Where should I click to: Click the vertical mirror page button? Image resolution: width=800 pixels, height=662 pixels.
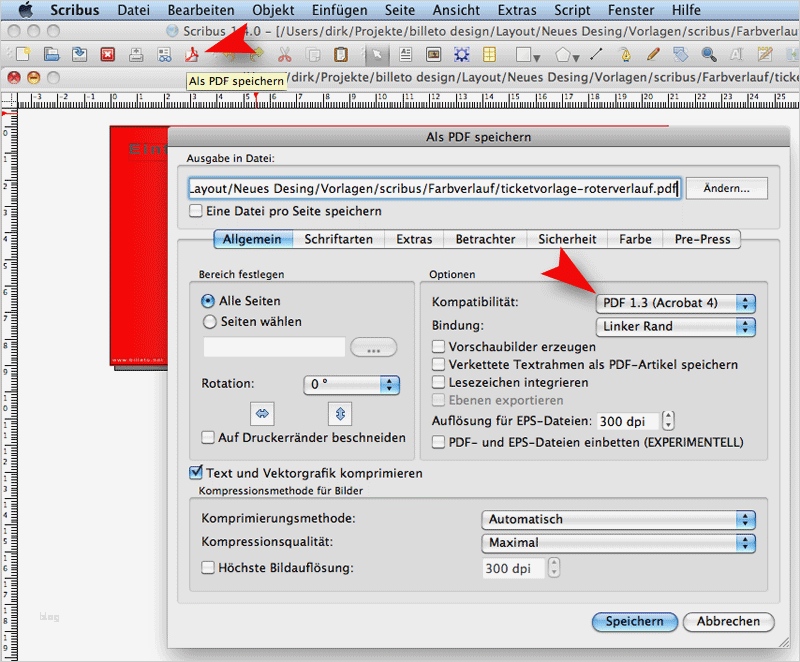(340, 414)
